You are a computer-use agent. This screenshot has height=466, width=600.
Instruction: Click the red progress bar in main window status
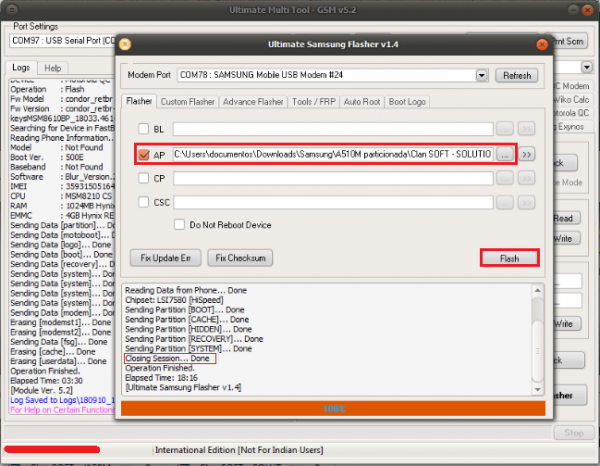52,449
